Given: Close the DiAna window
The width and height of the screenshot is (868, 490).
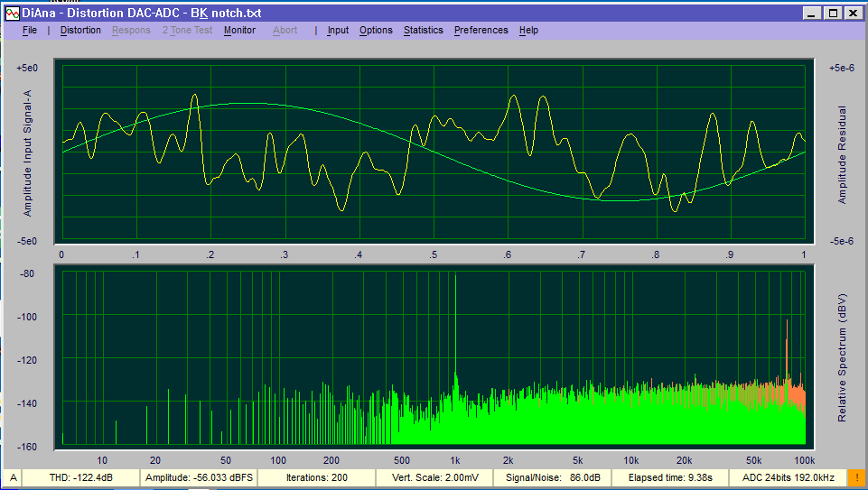Looking at the screenshot, I should [x=854, y=14].
